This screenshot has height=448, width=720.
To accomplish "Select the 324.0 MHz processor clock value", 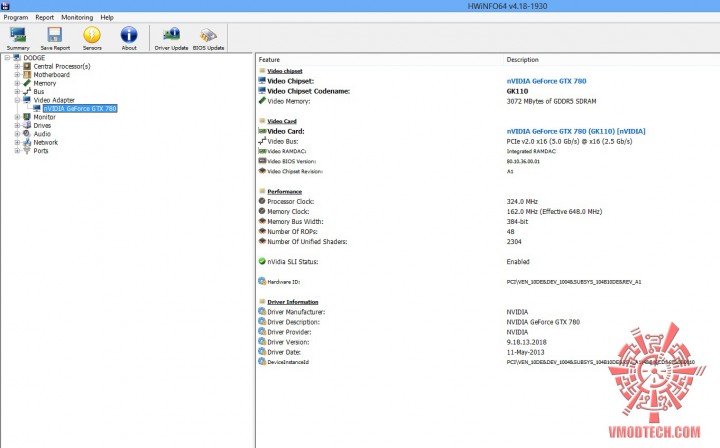I will pos(522,202).
